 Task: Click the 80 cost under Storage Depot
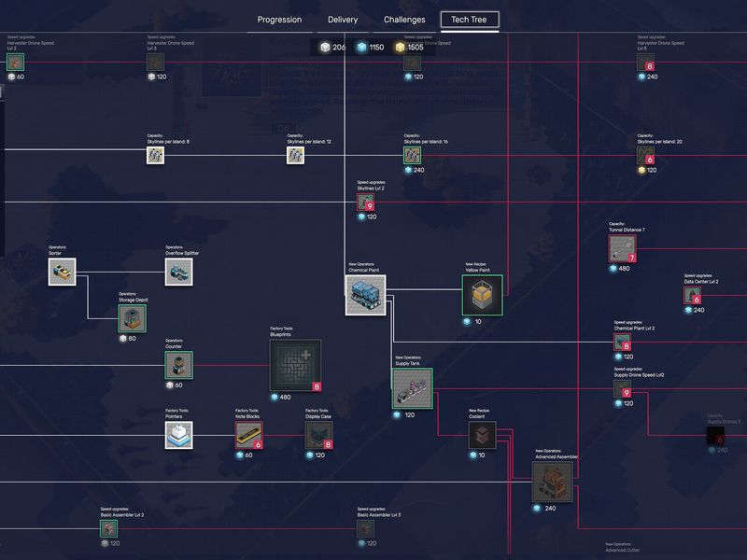point(128,339)
